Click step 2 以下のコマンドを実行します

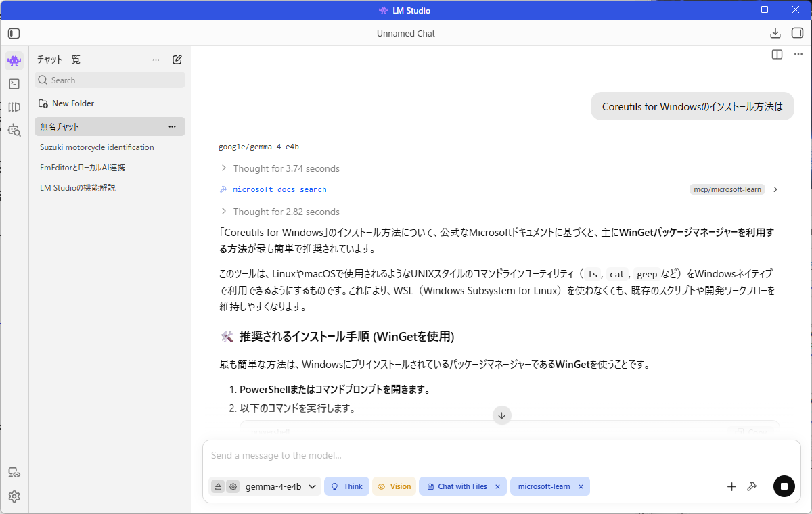click(x=298, y=408)
